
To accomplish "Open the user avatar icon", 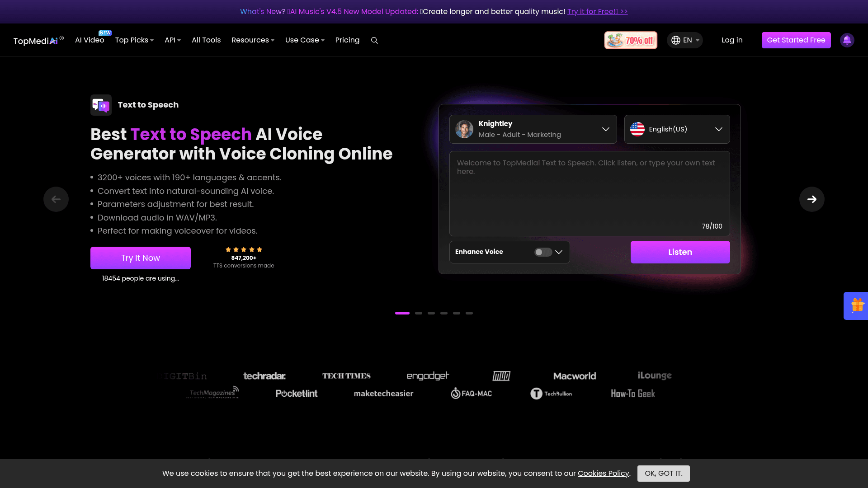I will pyautogui.click(x=847, y=40).
